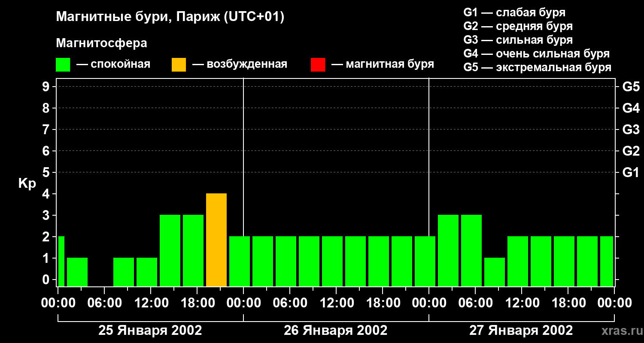Screen dimensions: 644x343
Task: Click legend line G3 — сильная буря
Action: [518, 40]
